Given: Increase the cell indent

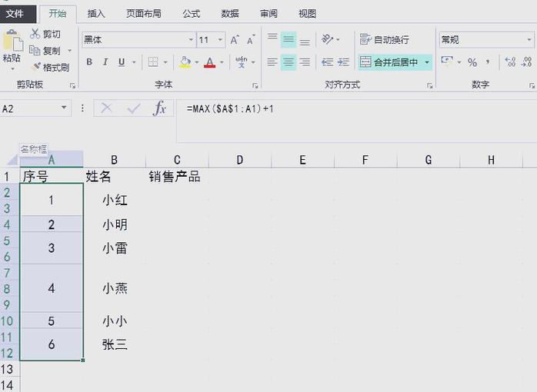Looking at the screenshot, I should click(x=343, y=62).
